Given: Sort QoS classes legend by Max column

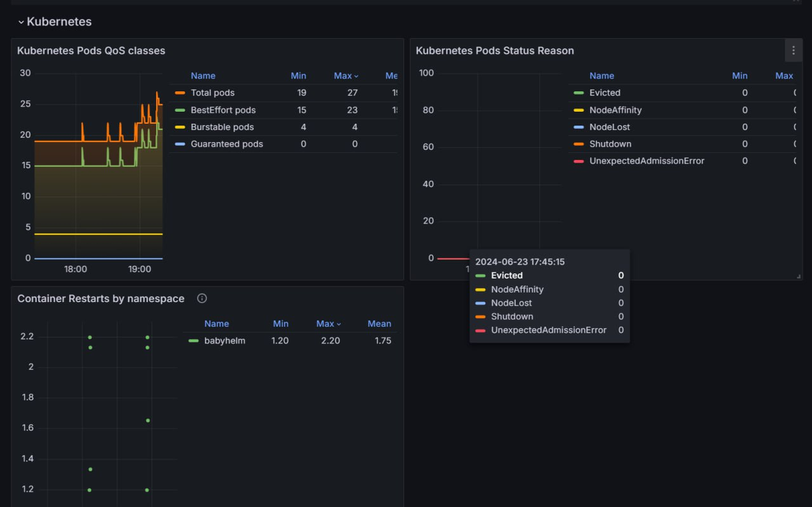Looking at the screenshot, I should (x=346, y=76).
